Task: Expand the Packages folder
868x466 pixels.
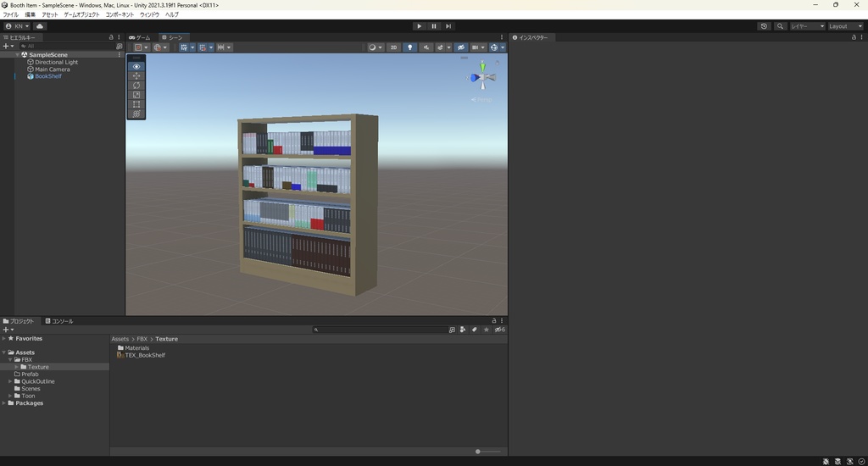Action: coord(4,403)
